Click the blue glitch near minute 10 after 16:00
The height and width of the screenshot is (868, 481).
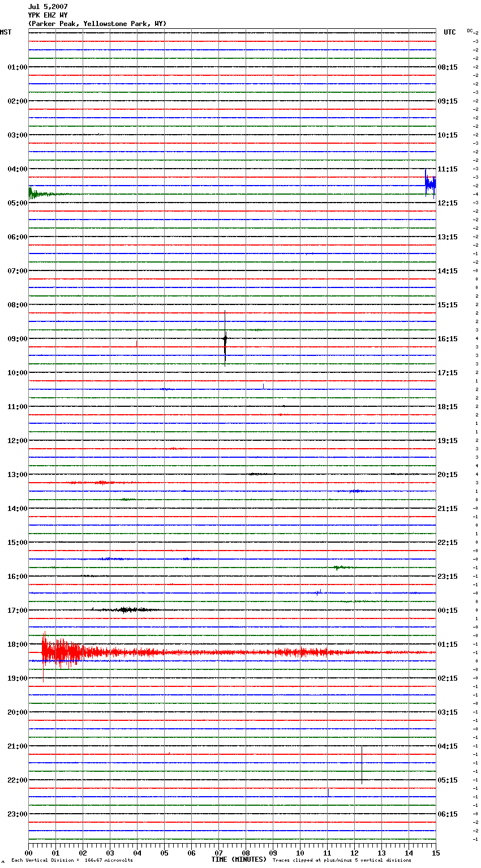(319, 592)
